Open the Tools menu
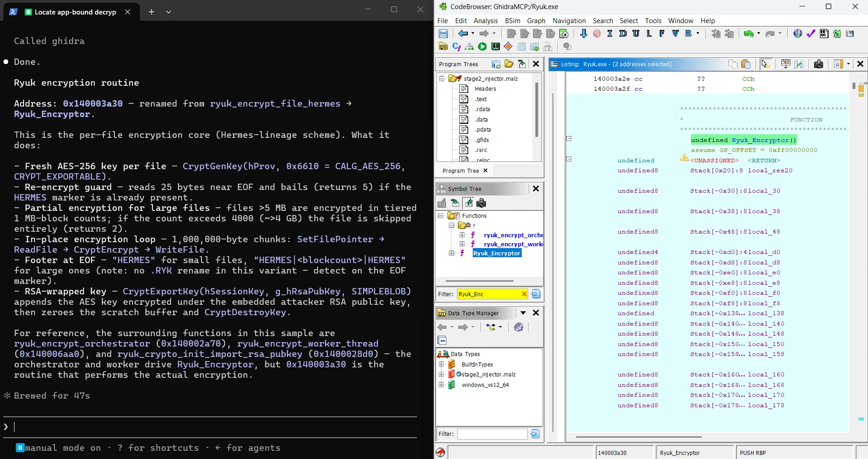Screen dimensions: 868x459 pyautogui.click(x=653, y=21)
